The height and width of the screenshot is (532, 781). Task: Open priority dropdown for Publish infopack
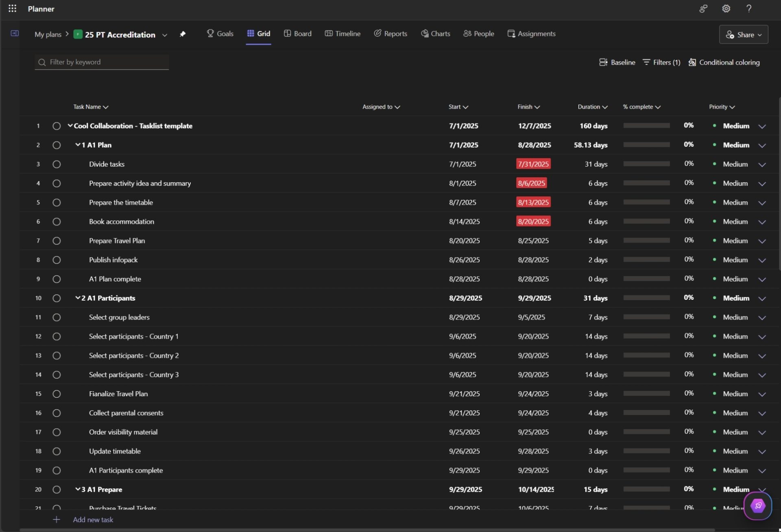click(x=762, y=260)
